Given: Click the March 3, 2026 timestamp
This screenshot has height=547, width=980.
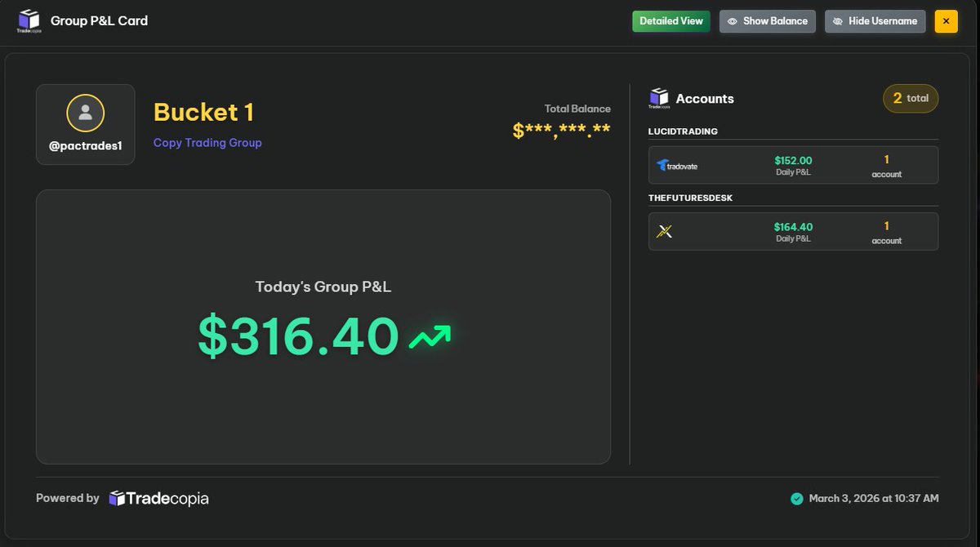Looking at the screenshot, I should pos(874,498).
